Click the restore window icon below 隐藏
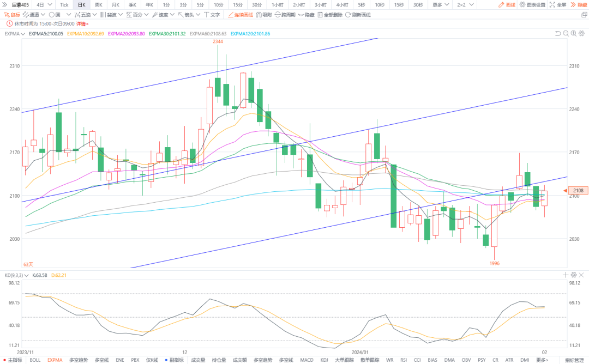 (x=584, y=15)
